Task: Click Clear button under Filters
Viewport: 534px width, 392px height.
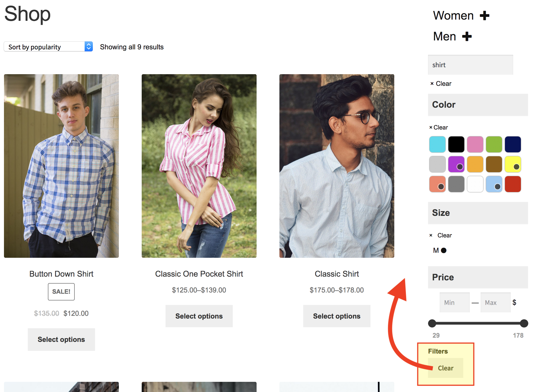Action: point(445,368)
